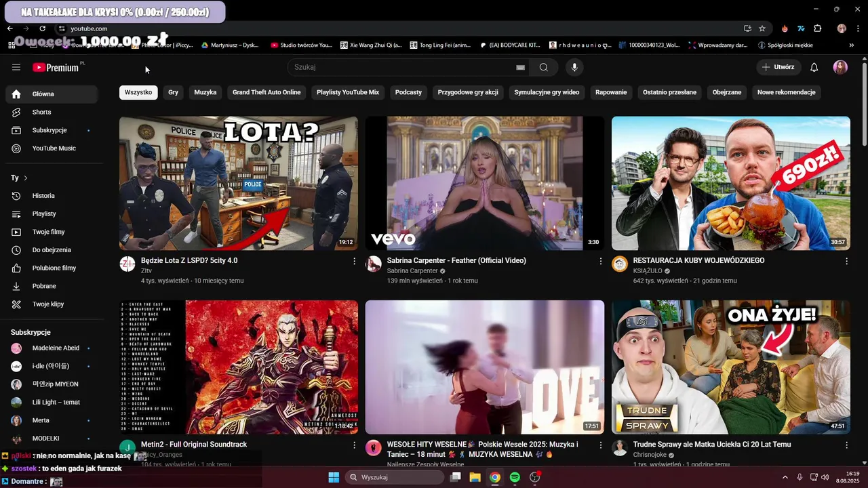Screen dimensions: 868x488
Task: Open Historia in the sidebar
Action: [52, 196]
